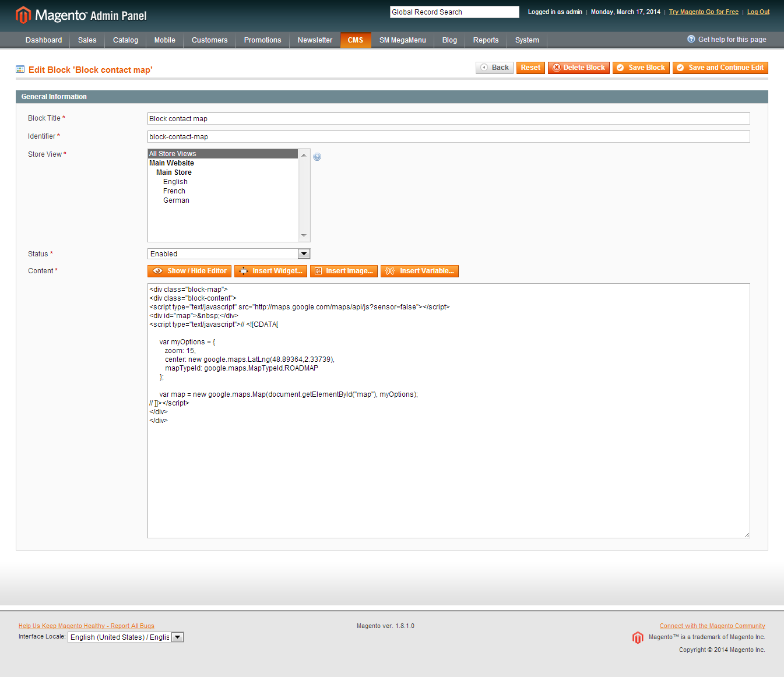Click the 'Logged in as admin' text
Screen dimensions: 784x677
pyautogui.click(x=555, y=12)
